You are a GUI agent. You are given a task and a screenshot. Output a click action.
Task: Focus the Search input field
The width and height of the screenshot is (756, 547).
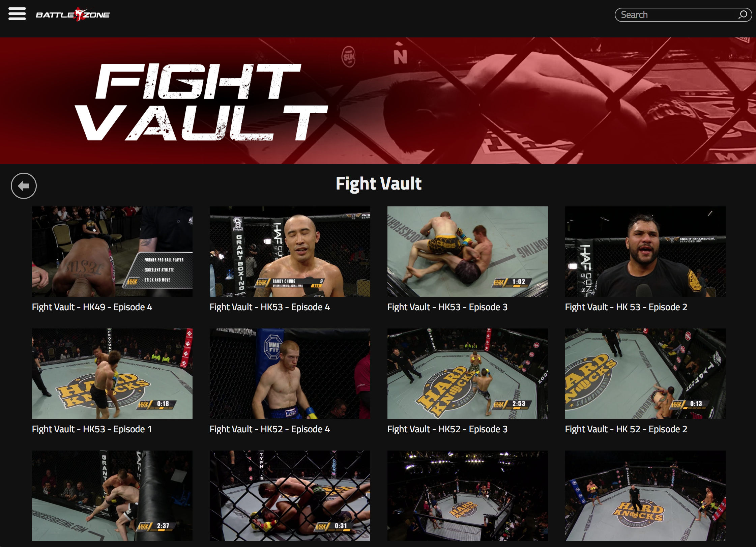point(678,15)
